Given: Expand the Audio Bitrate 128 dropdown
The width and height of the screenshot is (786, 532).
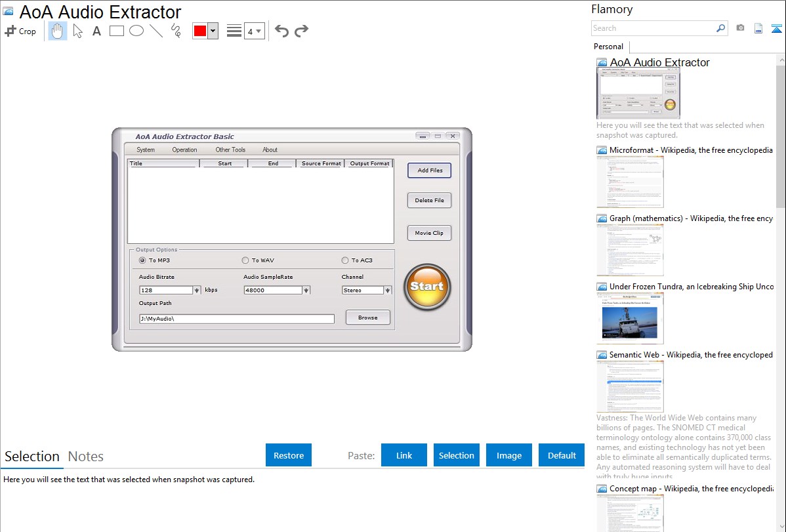Looking at the screenshot, I should coord(197,291).
